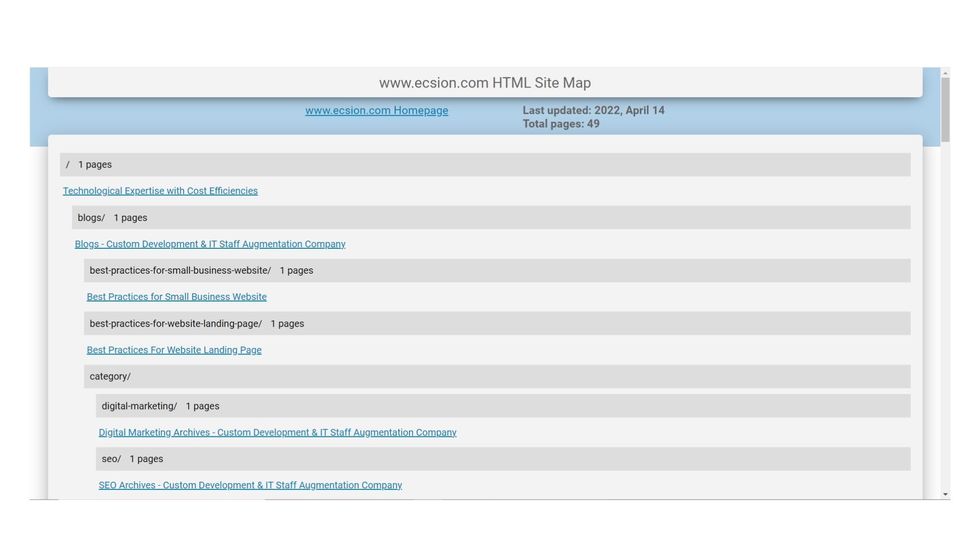Select the best-practices-for-small-business-website/ folder row

pos(497,271)
